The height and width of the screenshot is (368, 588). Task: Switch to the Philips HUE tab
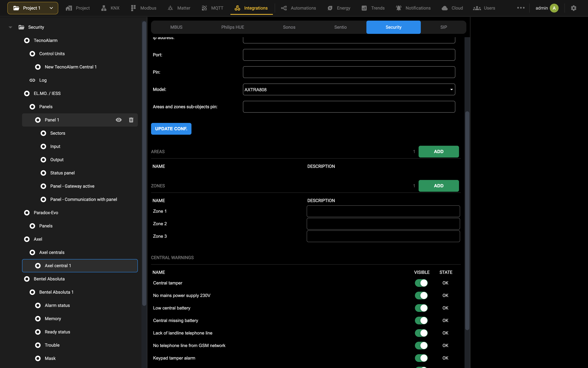tap(232, 27)
